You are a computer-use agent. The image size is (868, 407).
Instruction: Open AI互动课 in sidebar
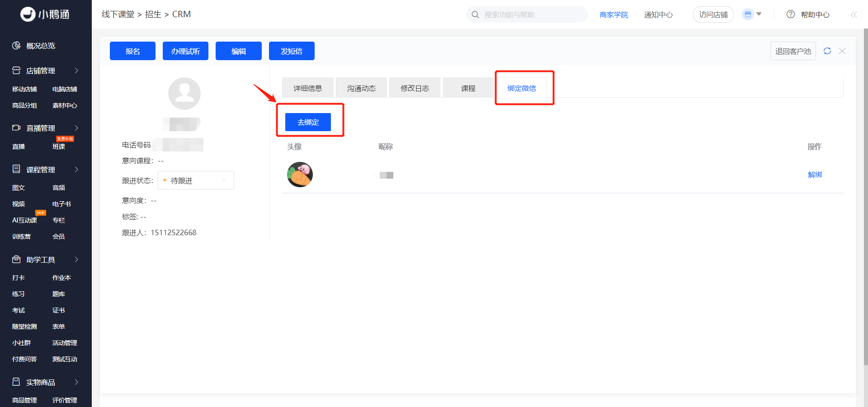pos(24,220)
